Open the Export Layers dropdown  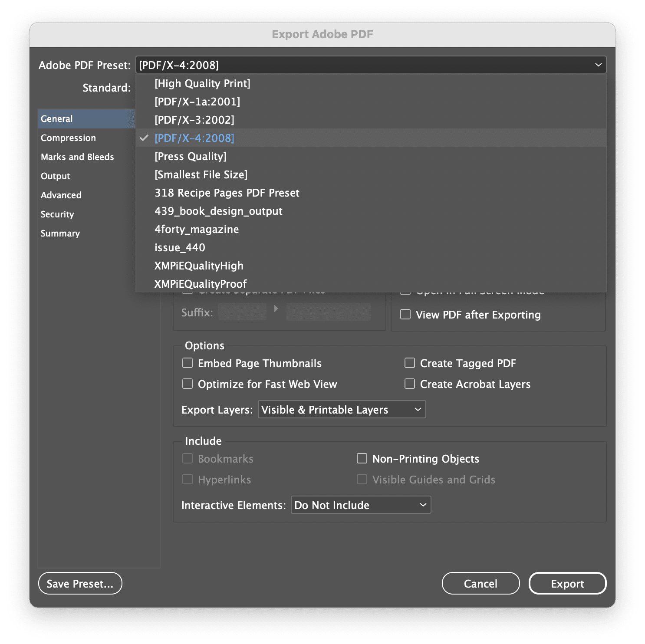pos(342,409)
